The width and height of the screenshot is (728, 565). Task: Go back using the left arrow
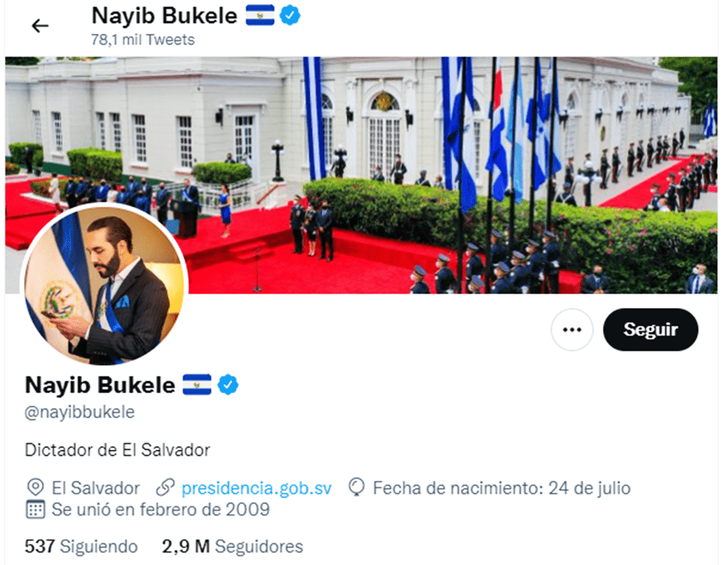(x=40, y=25)
